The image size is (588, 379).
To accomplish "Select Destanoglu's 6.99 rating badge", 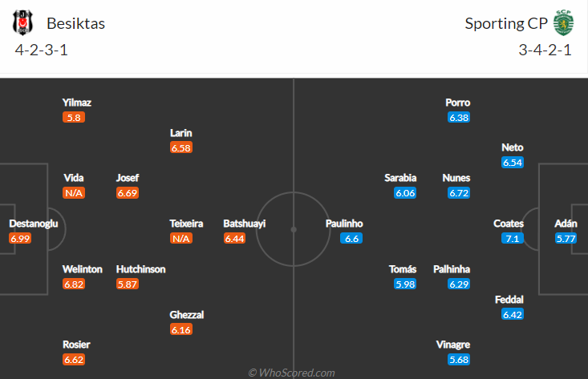I will tap(20, 239).
